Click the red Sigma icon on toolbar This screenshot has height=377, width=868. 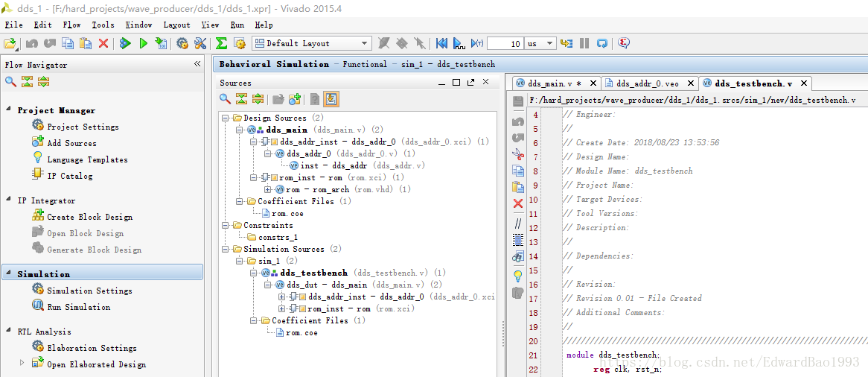[x=624, y=43]
